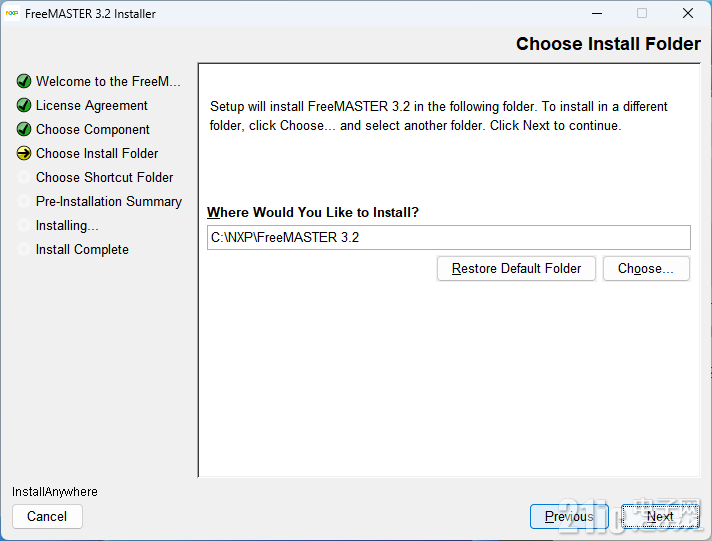Screen dimensions: 712x541
Task: Select the Choose Shortcut Folder step label
Action: coord(104,177)
